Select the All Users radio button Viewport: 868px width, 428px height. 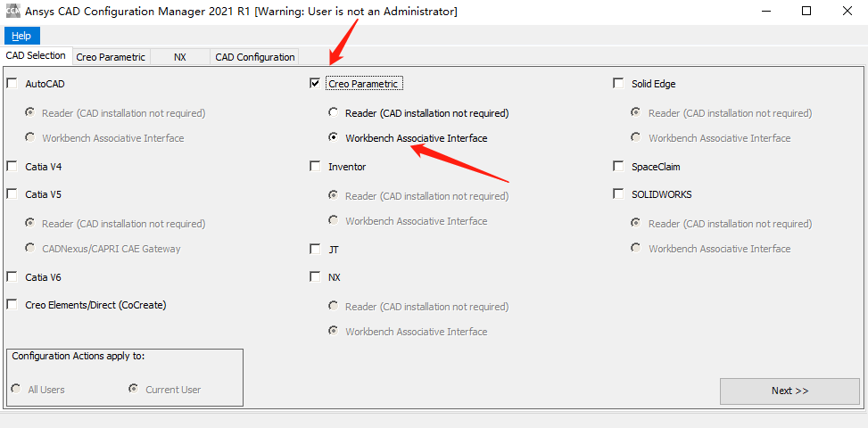click(17, 389)
